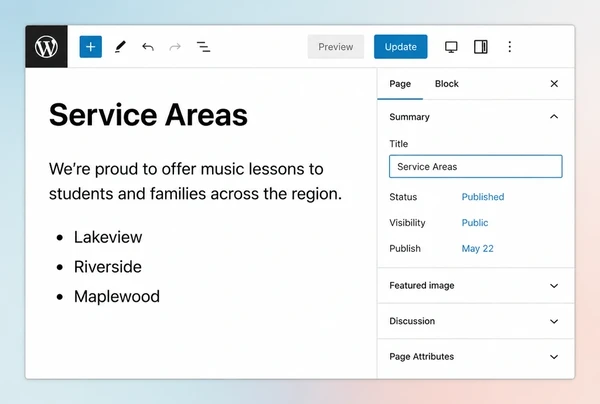The width and height of the screenshot is (600, 404).
Task: Click the blue Update button
Action: click(x=401, y=47)
